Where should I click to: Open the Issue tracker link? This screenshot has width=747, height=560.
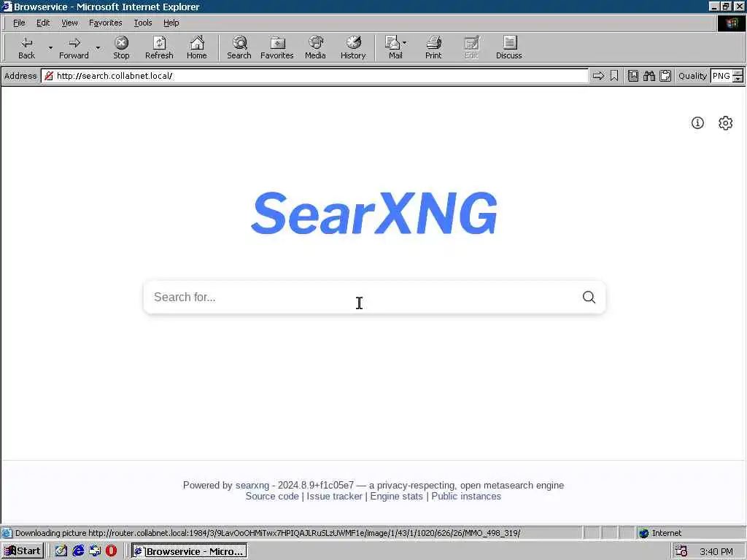(x=334, y=496)
